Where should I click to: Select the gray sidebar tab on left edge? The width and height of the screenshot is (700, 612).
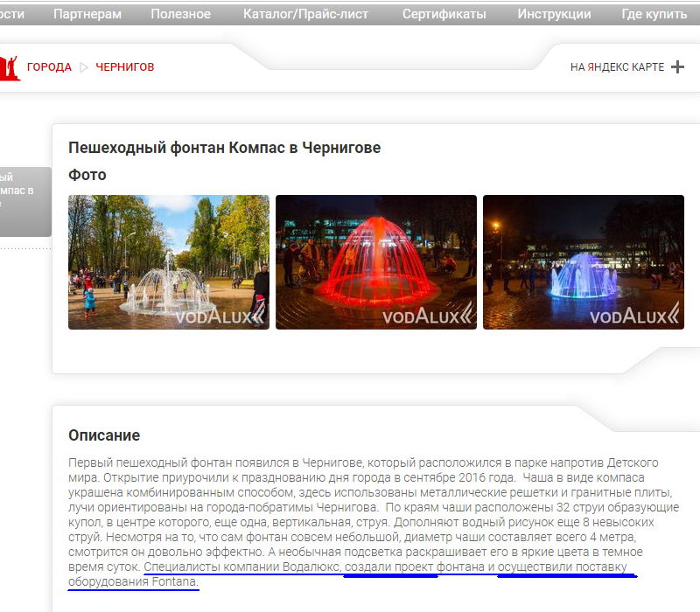tap(24, 201)
